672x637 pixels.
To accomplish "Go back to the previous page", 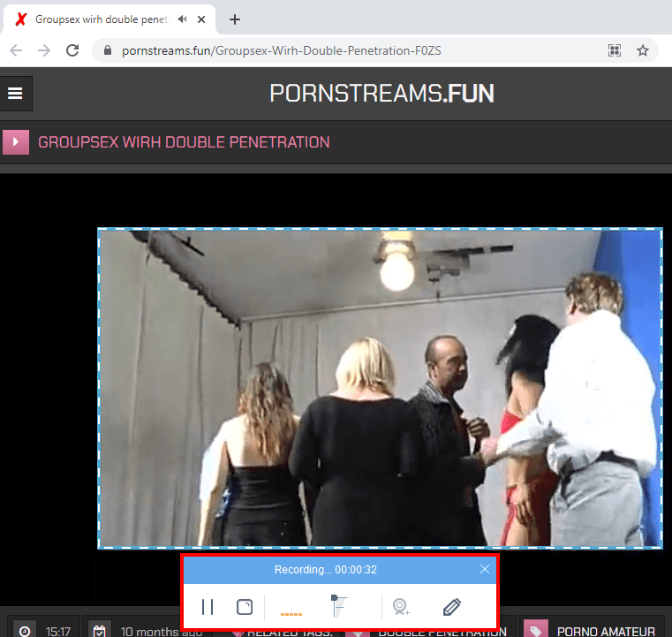I will (16, 50).
